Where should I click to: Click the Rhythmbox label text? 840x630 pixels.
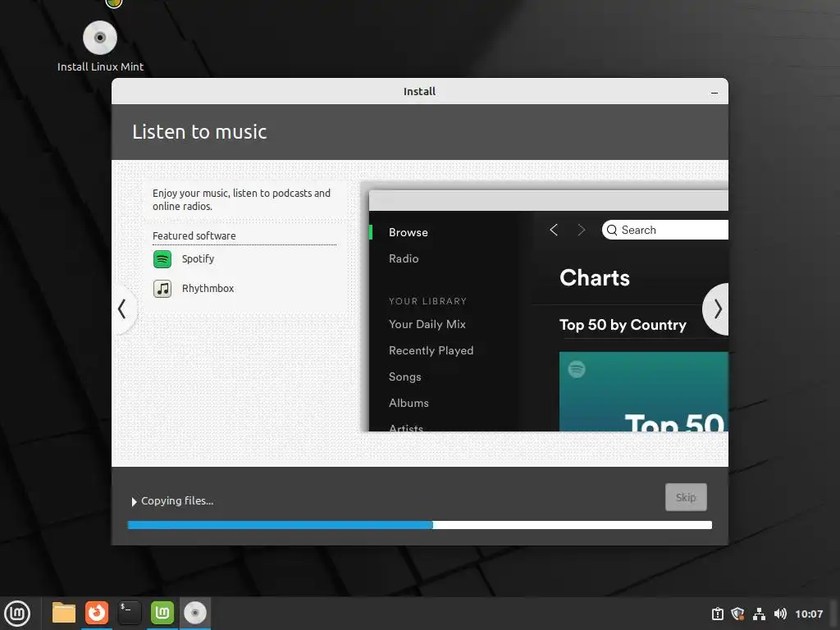click(208, 288)
